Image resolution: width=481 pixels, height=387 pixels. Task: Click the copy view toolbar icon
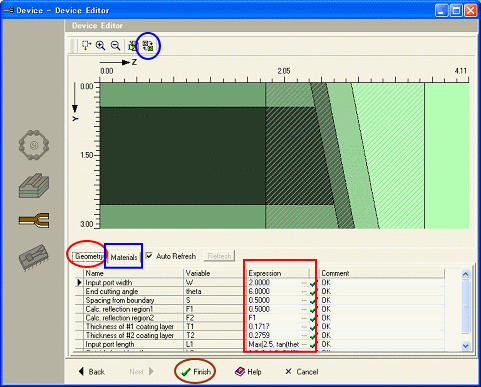click(x=132, y=46)
